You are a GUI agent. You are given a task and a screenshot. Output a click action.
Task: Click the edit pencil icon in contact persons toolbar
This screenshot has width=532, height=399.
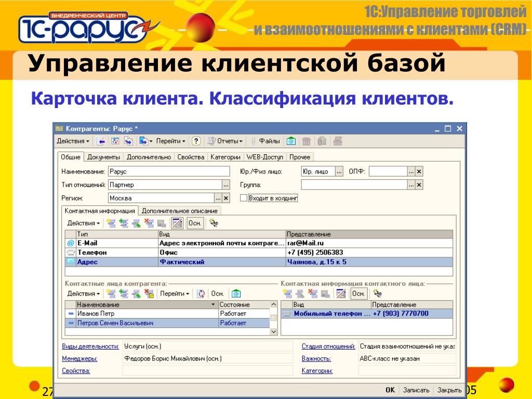(x=136, y=294)
